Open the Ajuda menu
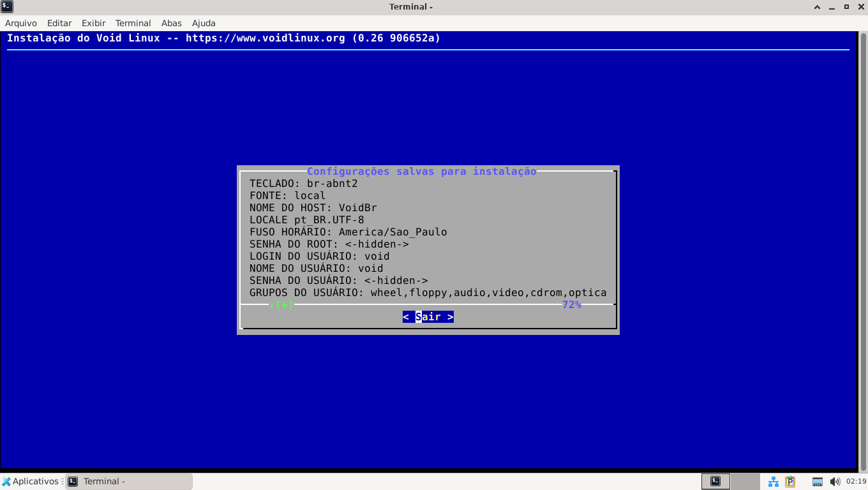This screenshot has width=868, height=490. (204, 23)
